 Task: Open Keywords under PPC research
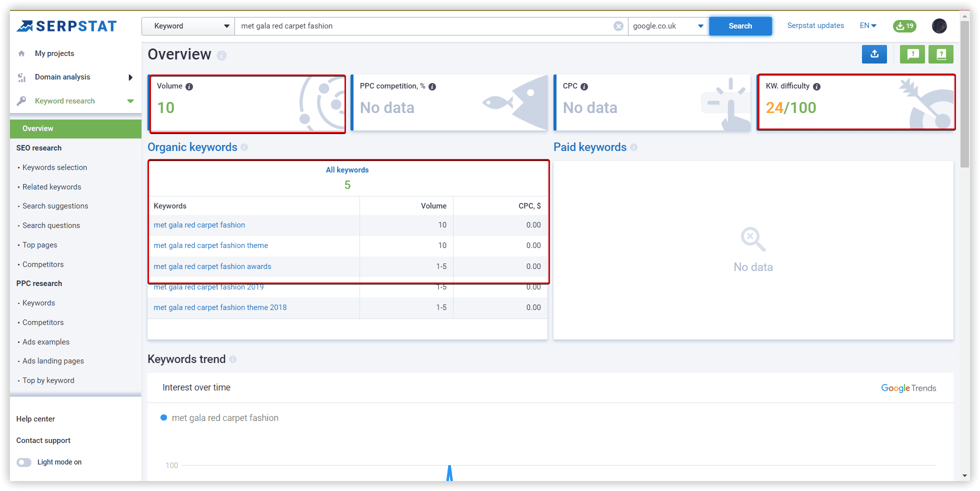pos(38,303)
